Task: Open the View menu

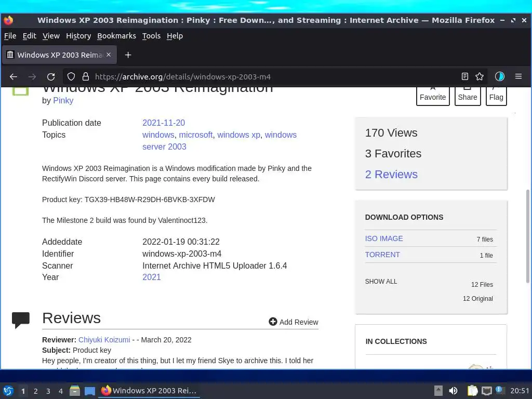Action: 51,36
